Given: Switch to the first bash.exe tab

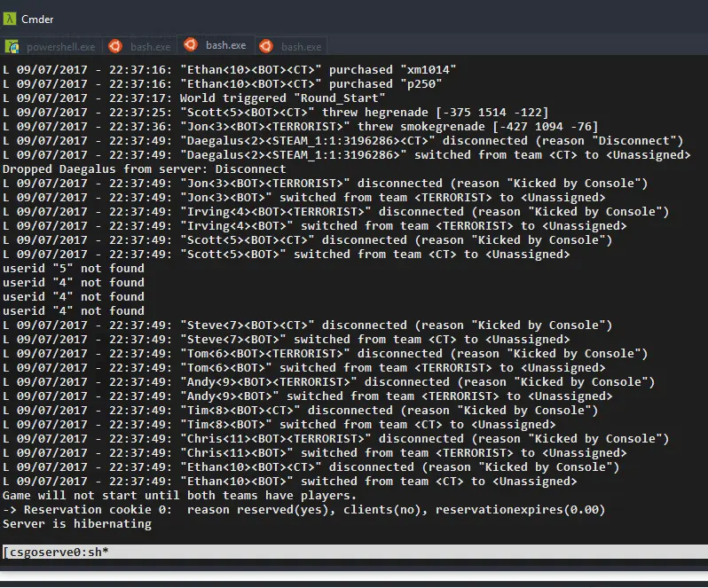Looking at the screenshot, I should pos(140,46).
